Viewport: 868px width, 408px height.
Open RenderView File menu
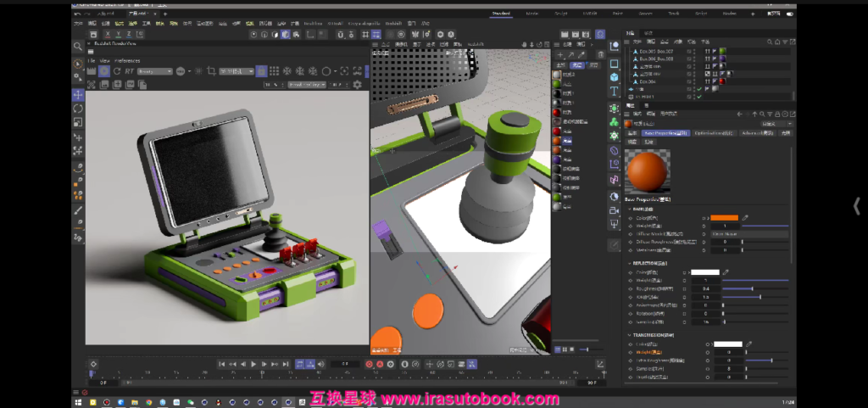(92, 61)
